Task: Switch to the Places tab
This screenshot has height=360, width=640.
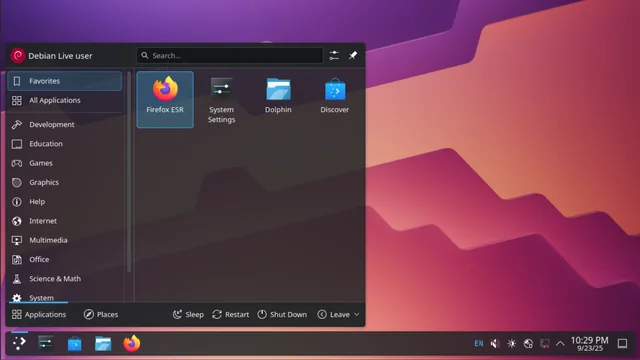Action: (x=101, y=314)
